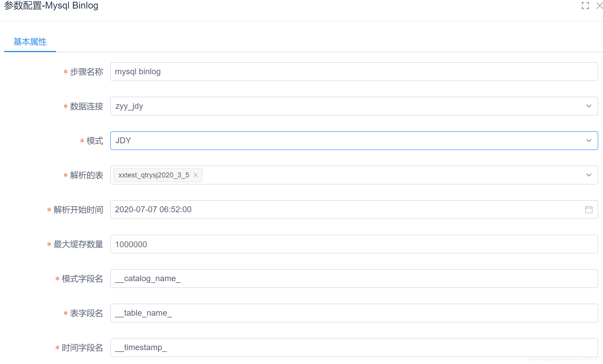Click the JDY schema select box
Screen dimensions: 603x364
(x=339, y=141)
